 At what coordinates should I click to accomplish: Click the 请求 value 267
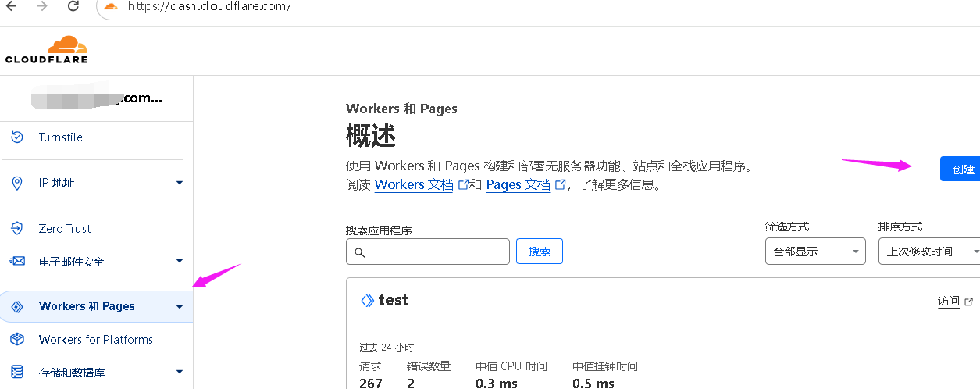tap(371, 383)
